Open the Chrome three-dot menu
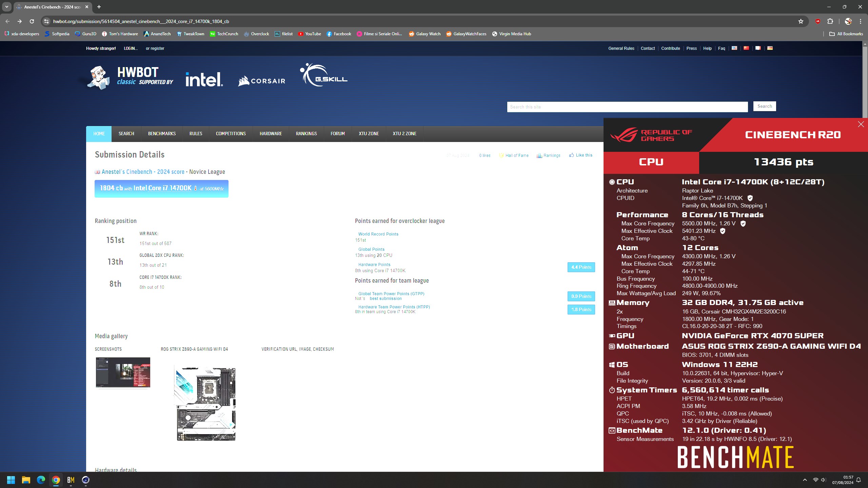Image resolution: width=868 pixels, height=488 pixels. coord(861,21)
